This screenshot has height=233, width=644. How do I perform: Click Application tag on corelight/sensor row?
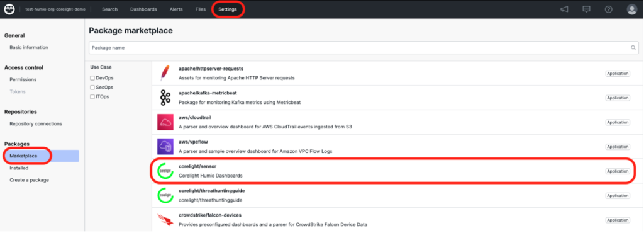click(x=618, y=171)
